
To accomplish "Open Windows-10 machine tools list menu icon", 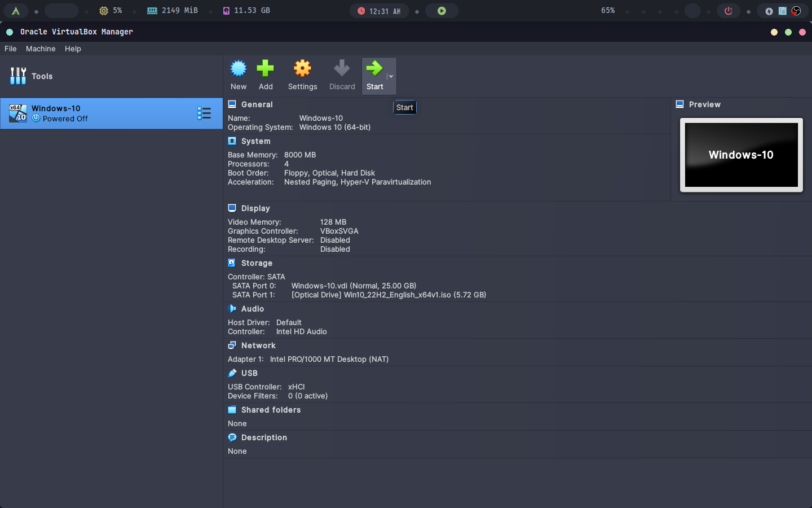I will click(204, 113).
